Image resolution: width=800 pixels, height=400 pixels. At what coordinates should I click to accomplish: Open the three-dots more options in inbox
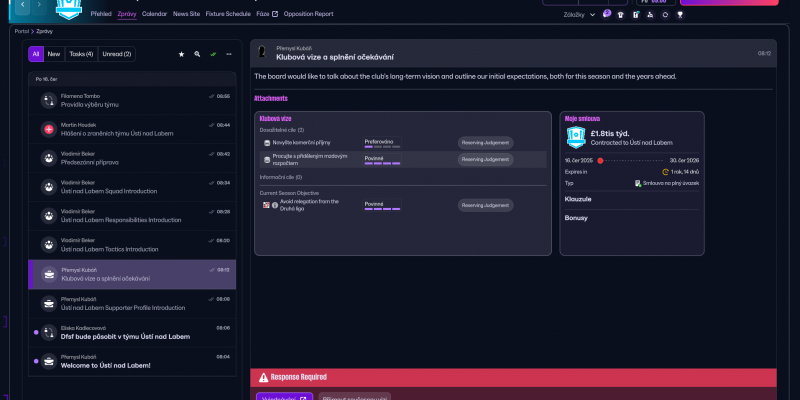click(229, 53)
